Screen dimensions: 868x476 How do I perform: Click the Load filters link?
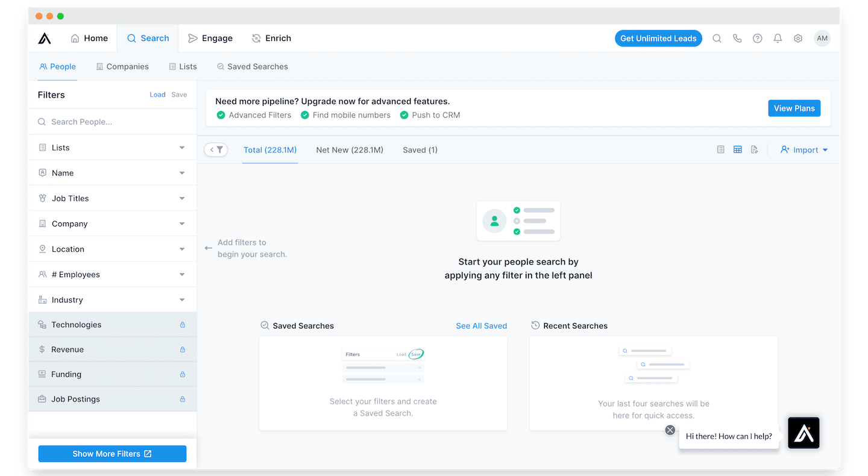[157, 95]
